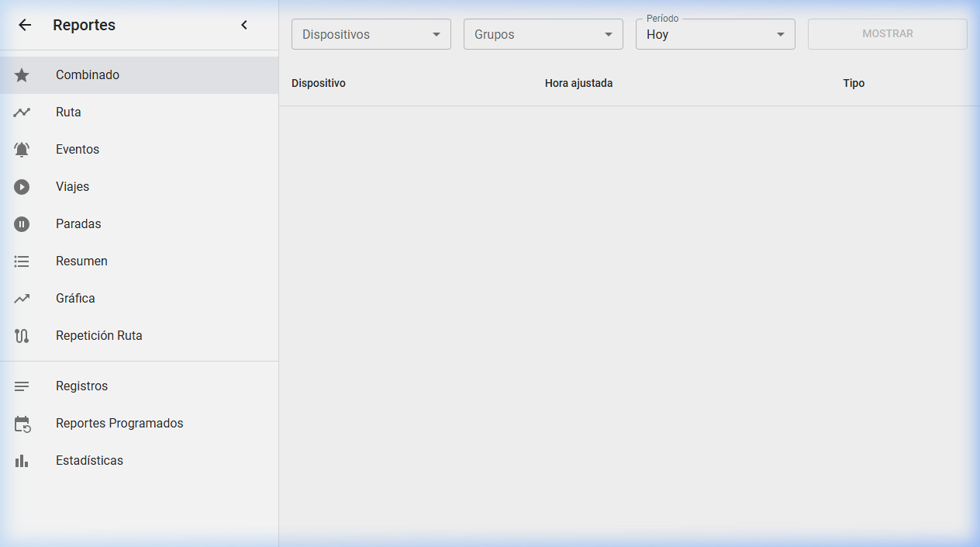
Task: Click the Reportes title text
Action: tap(84, 25)
